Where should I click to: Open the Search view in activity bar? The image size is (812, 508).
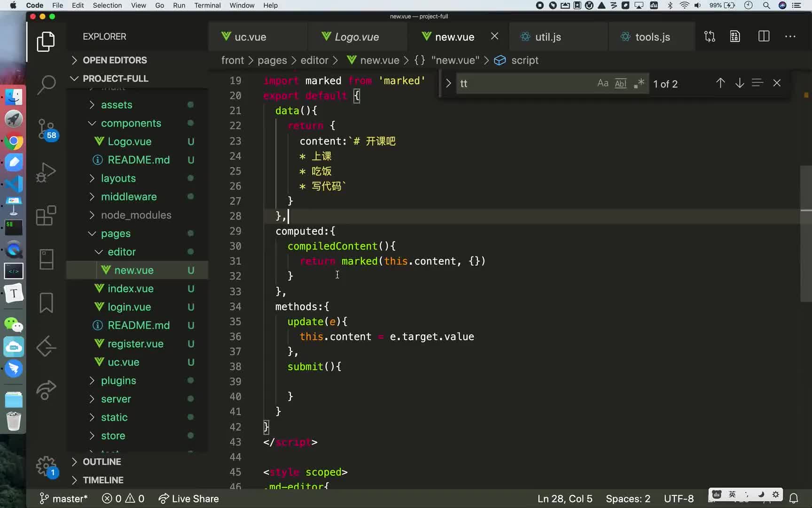tap(46, 85)
